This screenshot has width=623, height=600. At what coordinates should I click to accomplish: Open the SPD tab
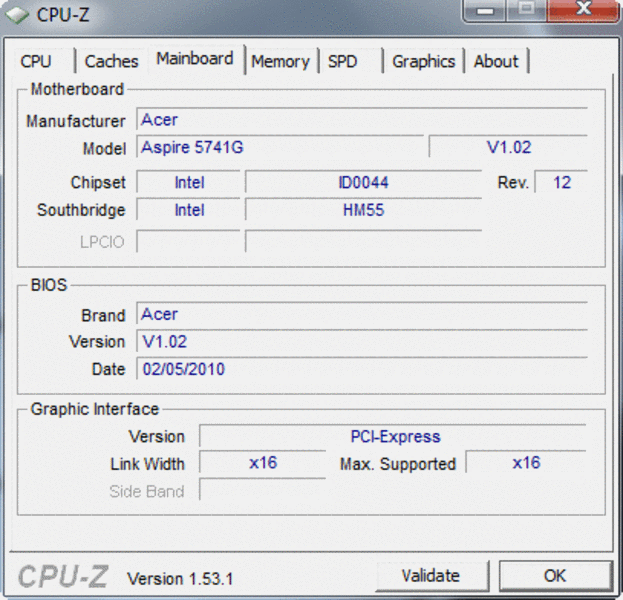342,62
